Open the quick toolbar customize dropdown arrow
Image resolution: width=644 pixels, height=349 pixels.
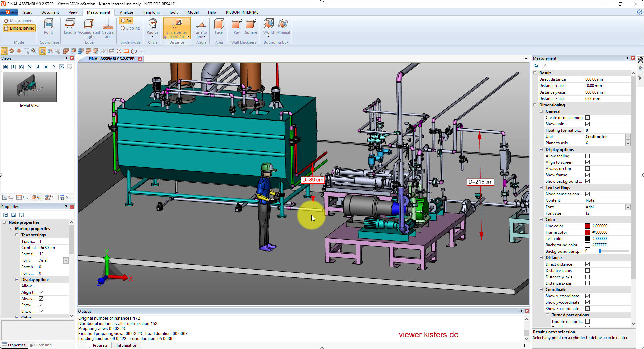tap(142, 51)
